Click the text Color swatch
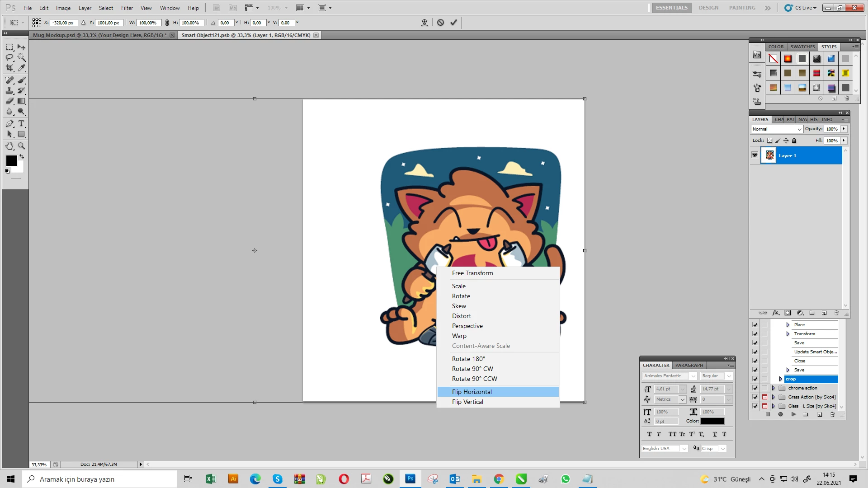 click(712, 421)
